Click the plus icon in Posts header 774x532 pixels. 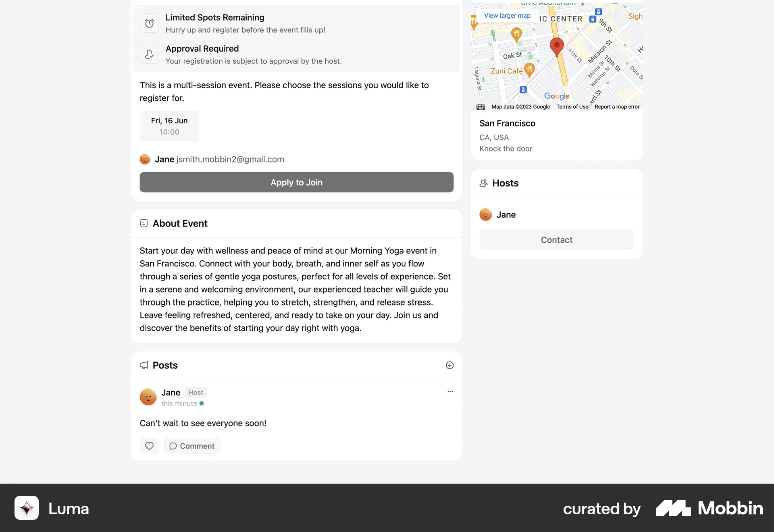pos(449,365)
